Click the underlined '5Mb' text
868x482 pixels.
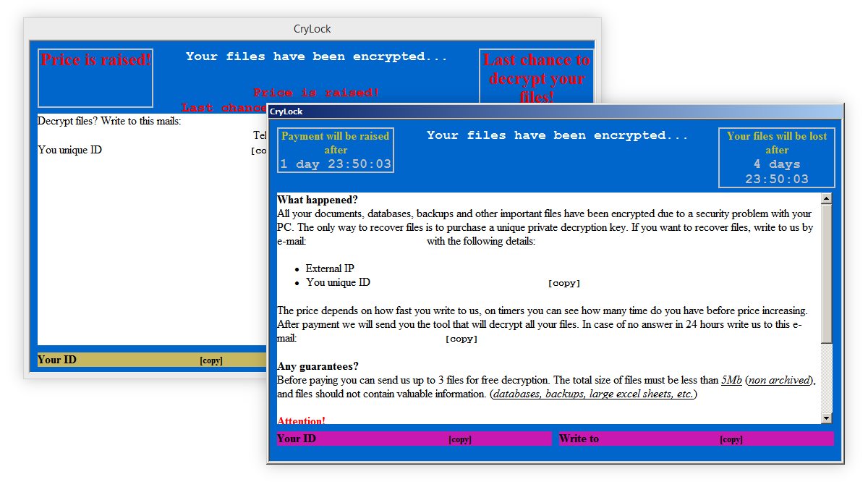coord(731,380)
